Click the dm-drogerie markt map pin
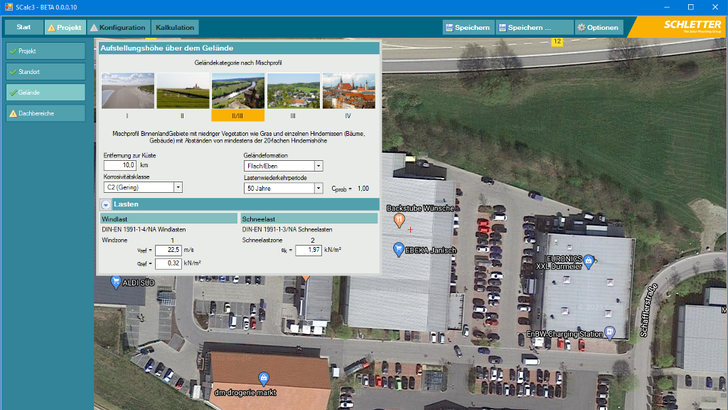 point(262,378)
